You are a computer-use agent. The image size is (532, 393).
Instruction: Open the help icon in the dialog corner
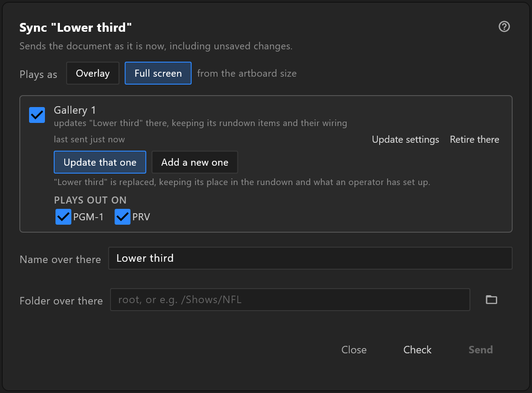pyautogui.click(x=504, y=27)
